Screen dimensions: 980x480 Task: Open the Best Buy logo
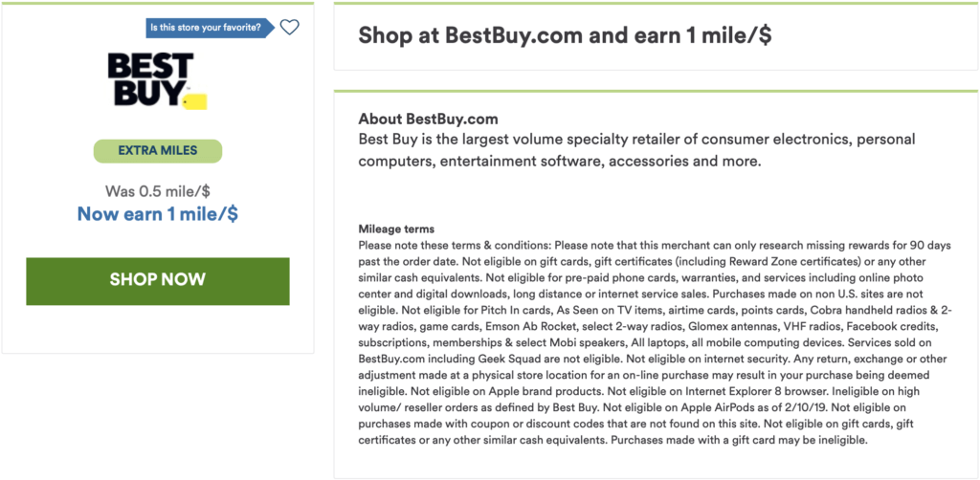click(x=157, y=80)
